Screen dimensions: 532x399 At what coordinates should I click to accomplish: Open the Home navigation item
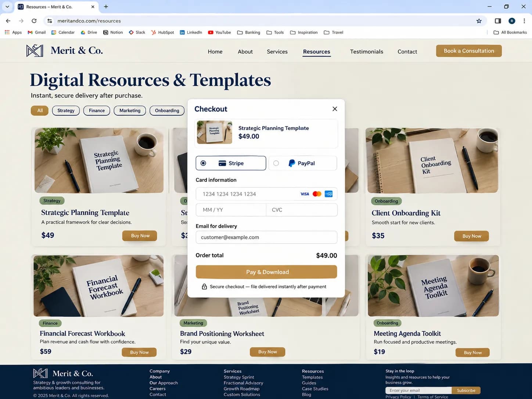tap(215, 51)
